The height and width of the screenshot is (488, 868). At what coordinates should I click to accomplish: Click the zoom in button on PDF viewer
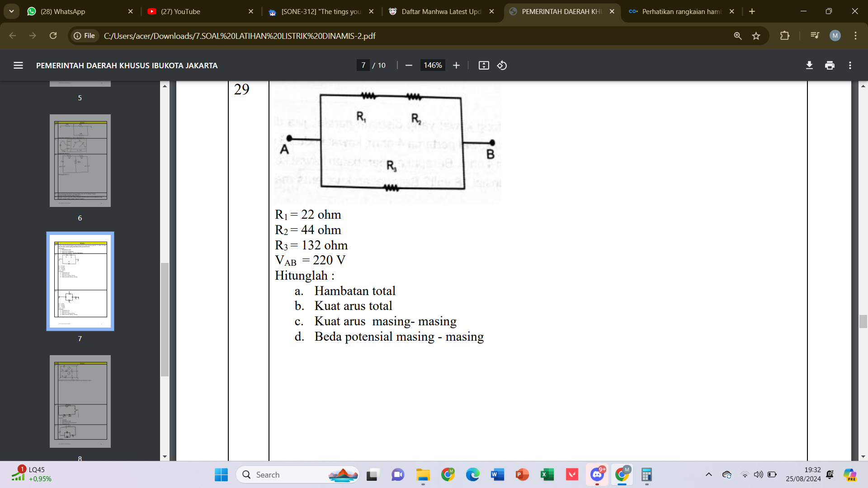click(x=456, y=65)
